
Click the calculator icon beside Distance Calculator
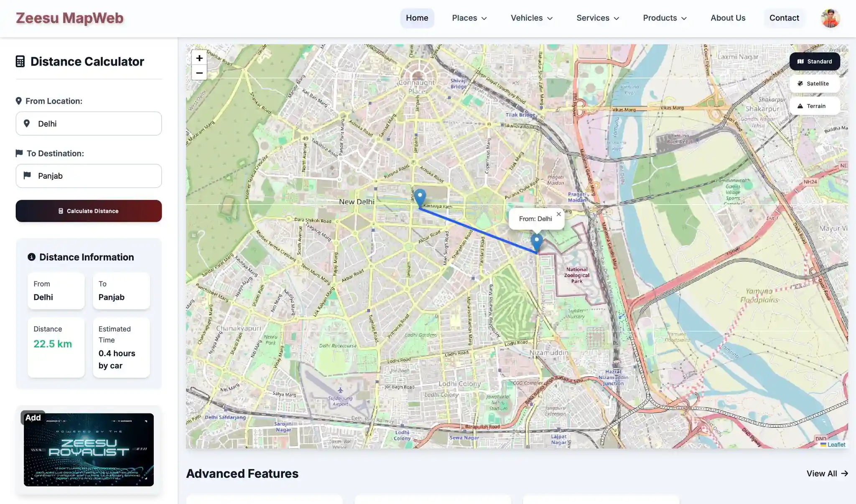(20, 61)
